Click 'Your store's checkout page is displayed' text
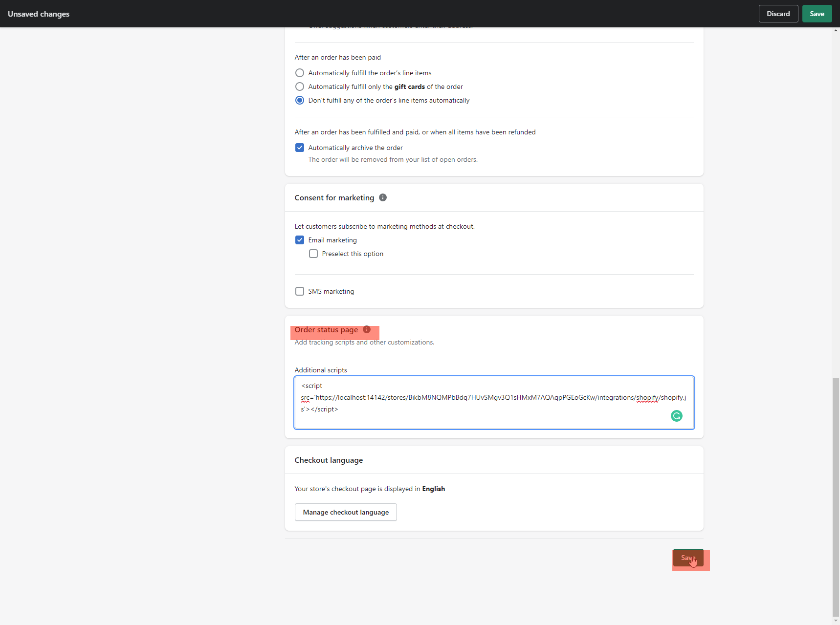 370,489
